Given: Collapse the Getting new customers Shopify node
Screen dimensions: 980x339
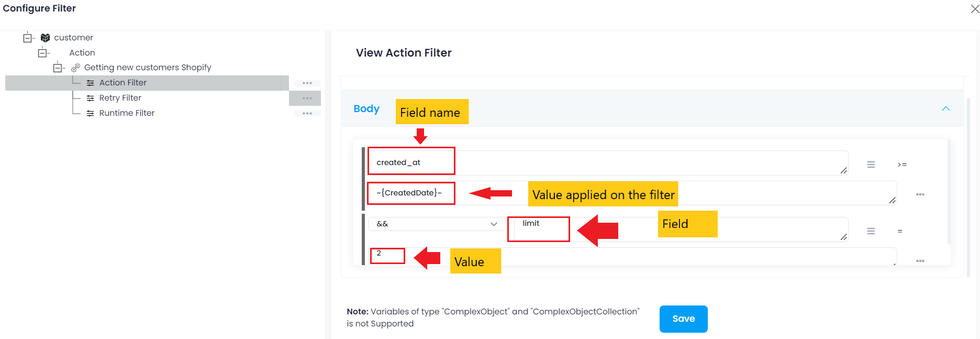Looking at the screenshot, I should (x=58, y=68).
